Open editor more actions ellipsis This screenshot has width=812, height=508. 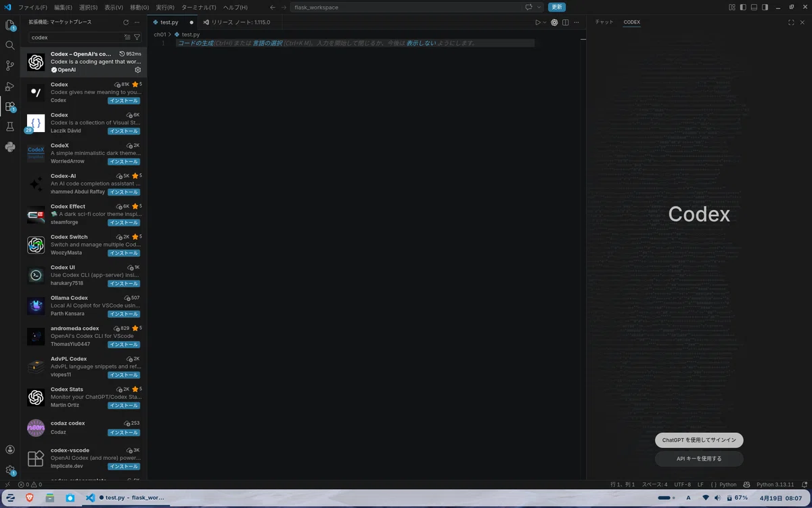pos(577,22)
